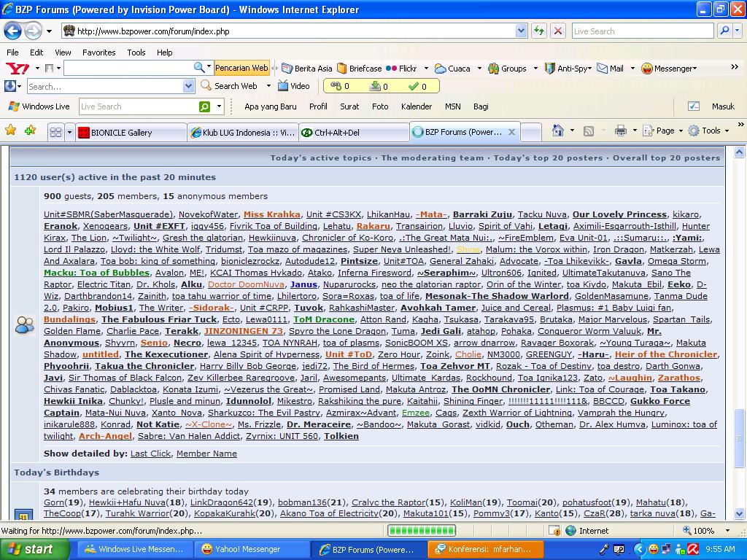Open Today's active topics link

click(x=321, y=157)
